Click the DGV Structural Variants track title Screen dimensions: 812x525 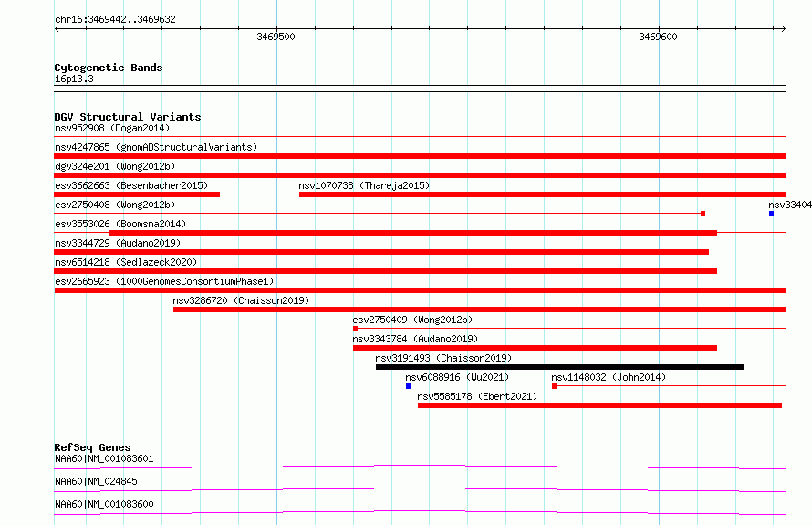[x=128, y=117]
